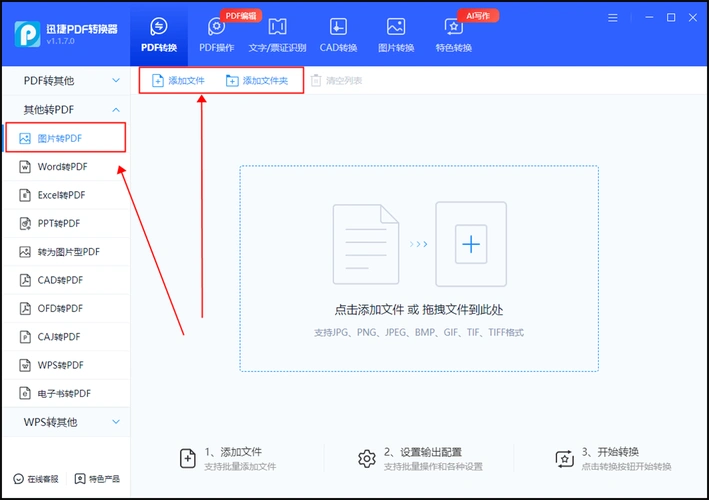Expand the PDF转其他 section
This screenshot has width=709, height=500.
[66, 80]
